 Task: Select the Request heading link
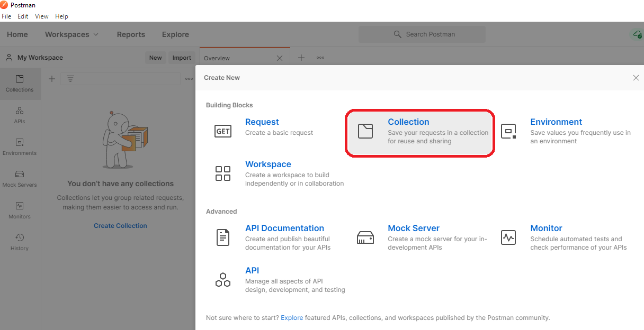point(262,122)
